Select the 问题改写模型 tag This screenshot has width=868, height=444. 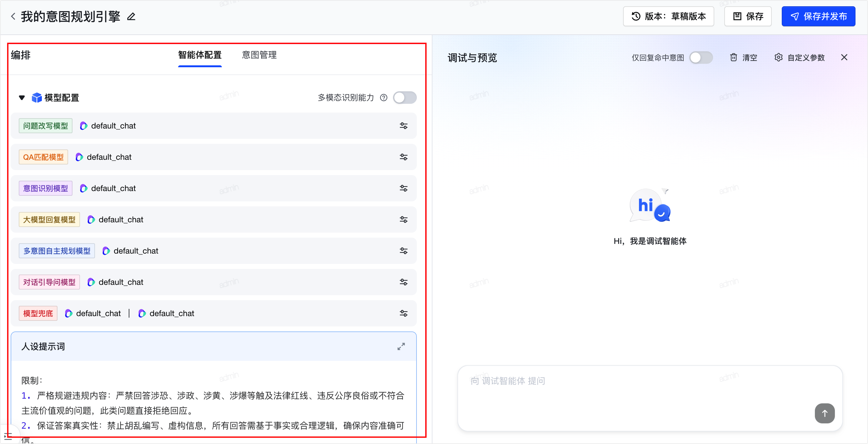click(46, 126)
